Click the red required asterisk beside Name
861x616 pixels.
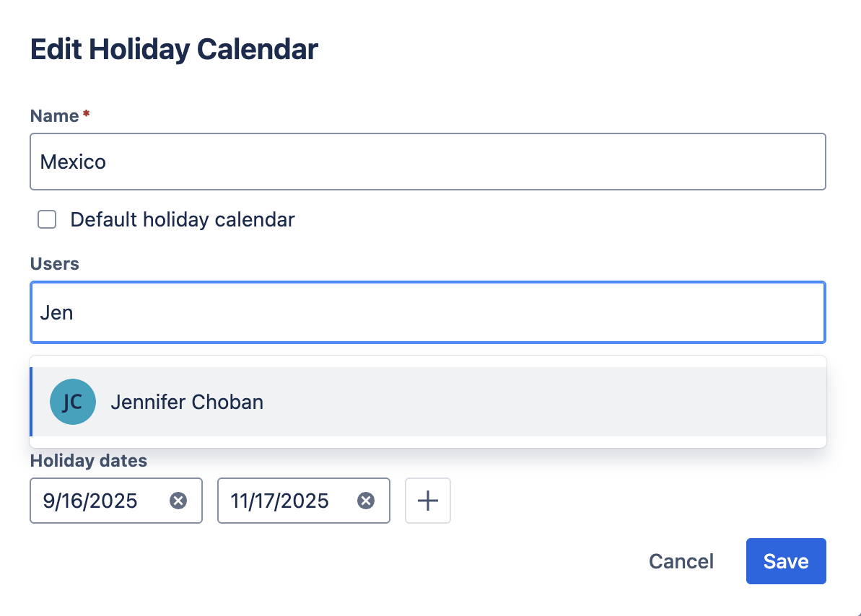(87, 115)
